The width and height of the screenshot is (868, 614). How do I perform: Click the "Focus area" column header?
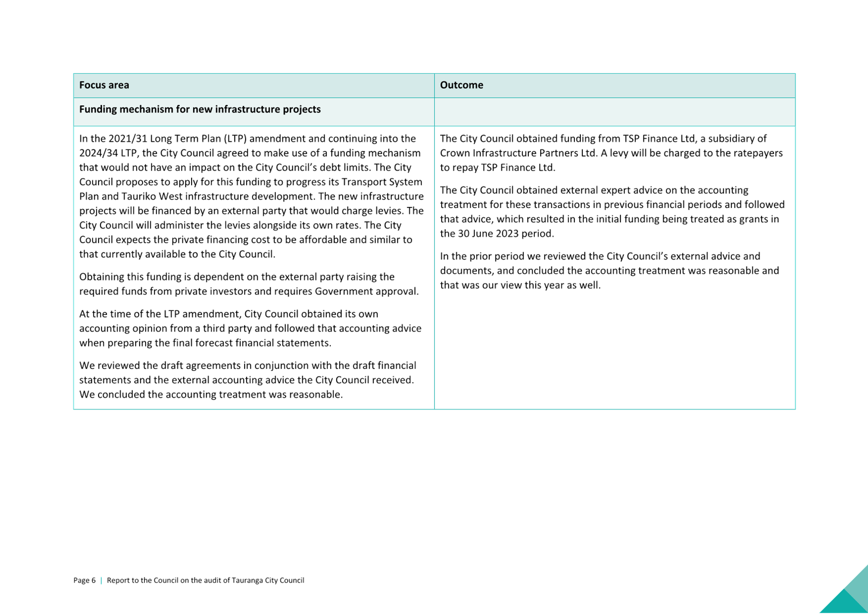tap(104, 85)
